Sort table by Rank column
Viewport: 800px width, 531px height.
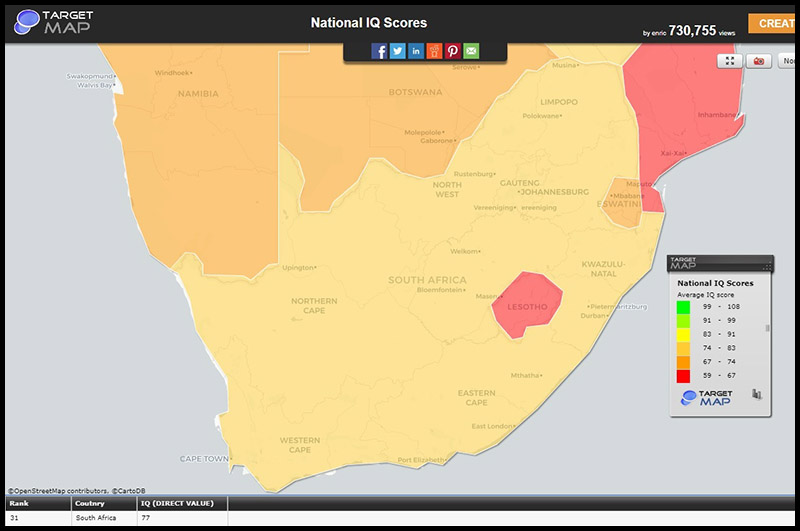(20, 503)
